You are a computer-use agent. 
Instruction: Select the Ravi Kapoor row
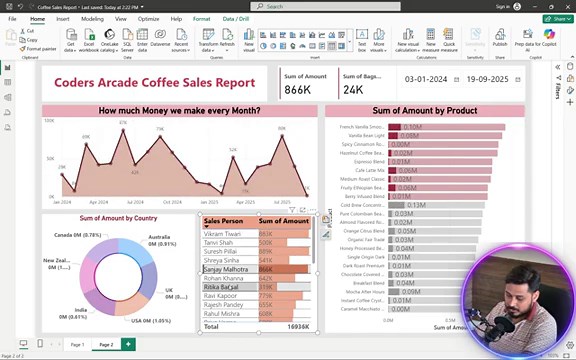pos(256,296)
